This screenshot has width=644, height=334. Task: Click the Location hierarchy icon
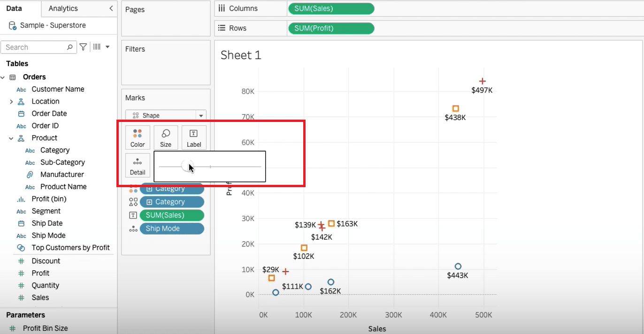click(x=21, y=101)
